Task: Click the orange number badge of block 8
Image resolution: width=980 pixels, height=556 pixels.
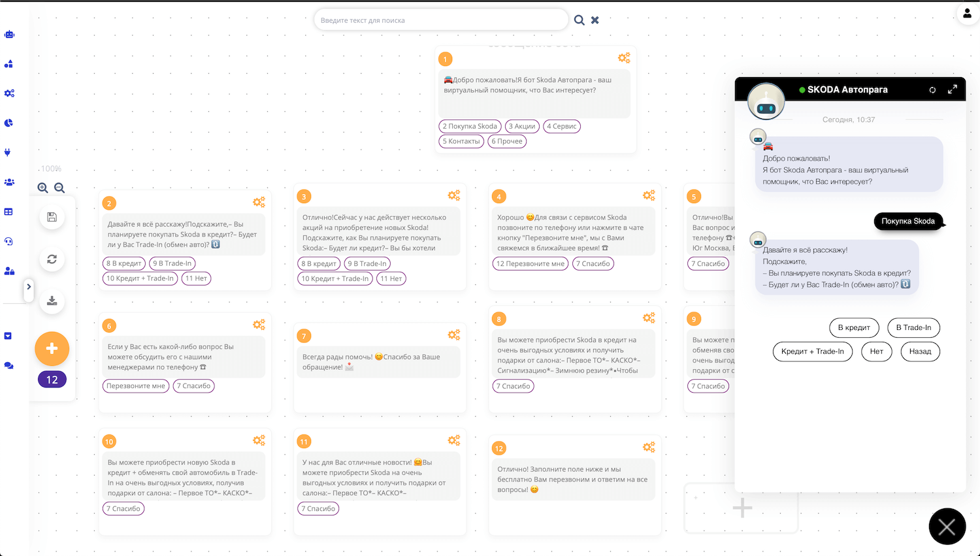Action: click(499, 319)
